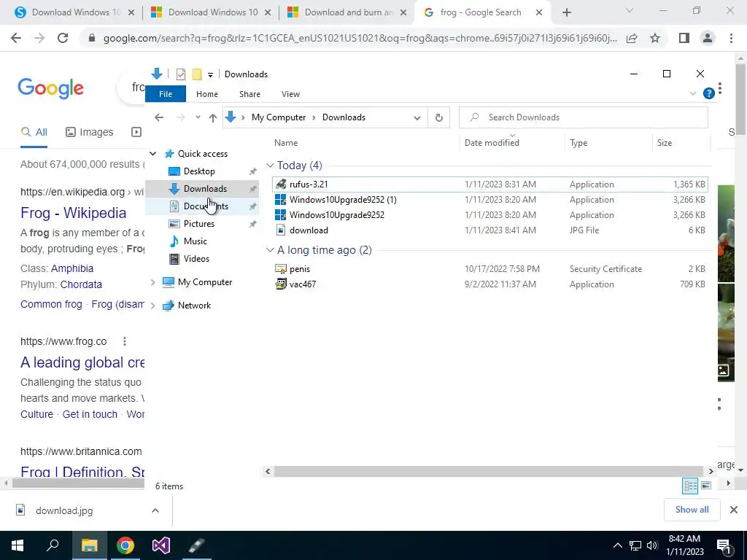Open the Amphibia class link
The height and width of the screenshot is (560, 747).
pyautogui.click(x=72, y=268)
